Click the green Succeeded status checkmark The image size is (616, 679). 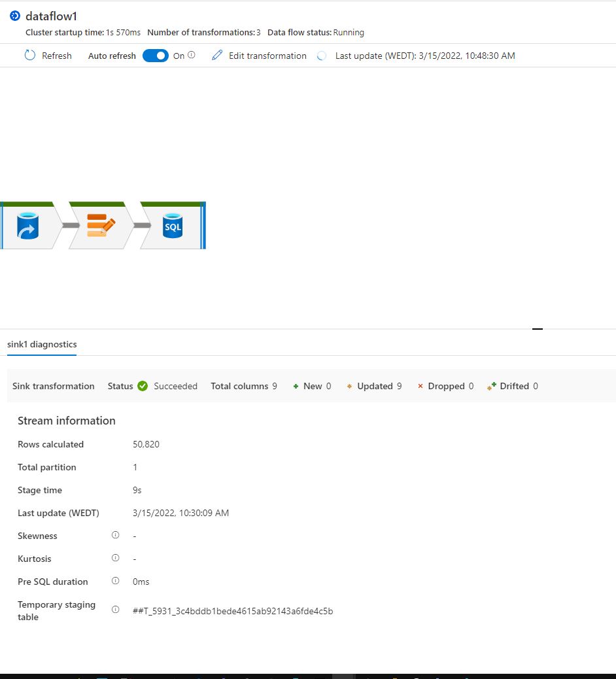(x=142, y=385)
